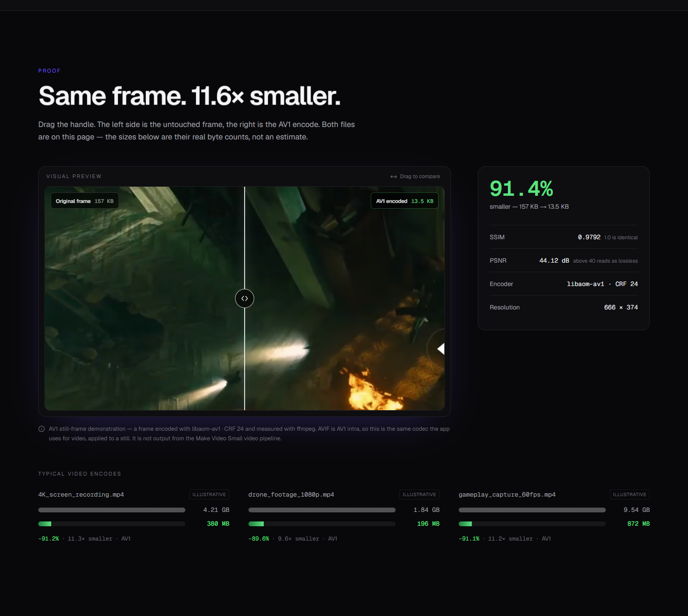Viewport: 688px width, 616px height.
Task: Click the white arrow at the preview's right edge
Action: point(441,349)
